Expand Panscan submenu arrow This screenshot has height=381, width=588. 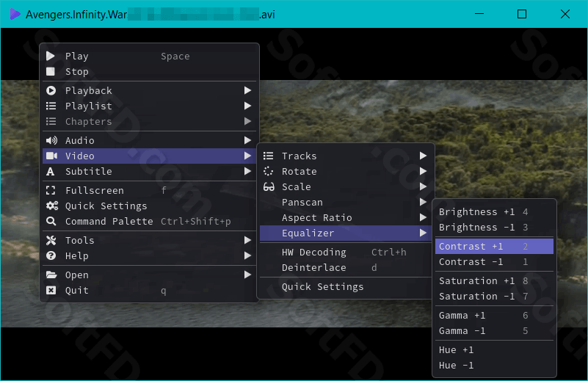click(423, 202)
